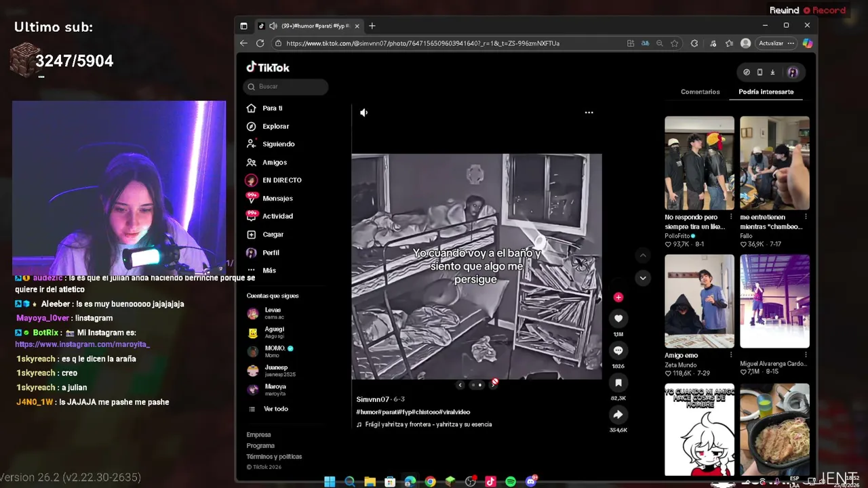Open Windows Start menu

(x=330, y=482)
